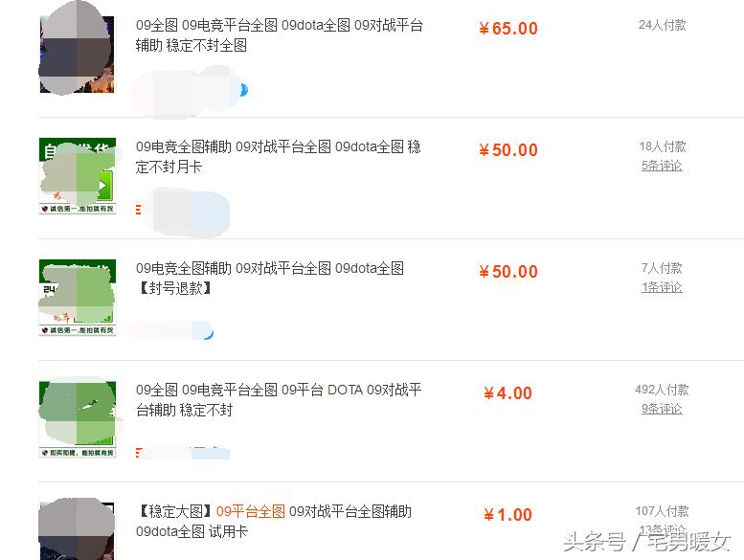Click the orange shop badge under the 月卡 listing

[138, 209]
